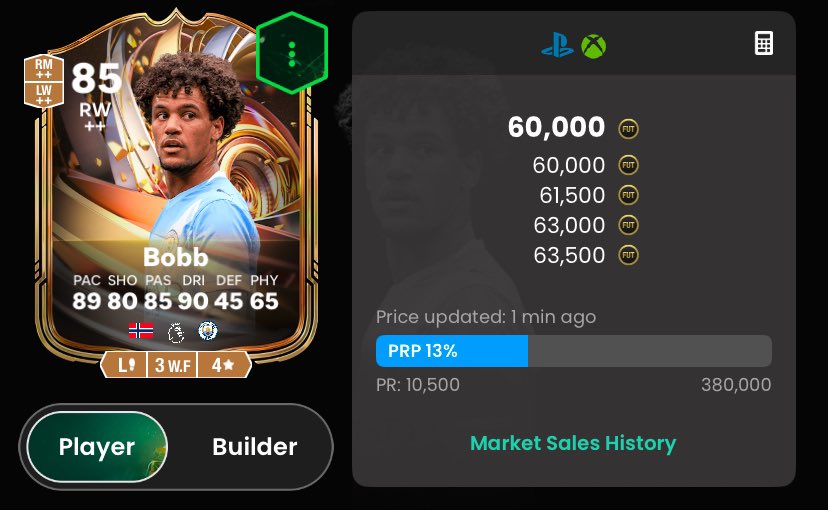Select the LW++ alternate position badge
The width and height of the screenshot is (828, 510).
44,95
